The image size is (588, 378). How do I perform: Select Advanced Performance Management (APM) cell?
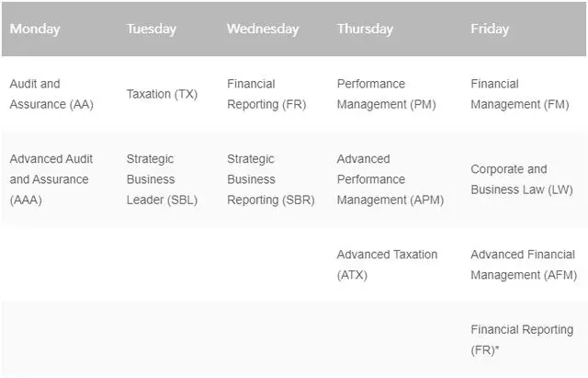pyautogui.click(x=390, y=179)
